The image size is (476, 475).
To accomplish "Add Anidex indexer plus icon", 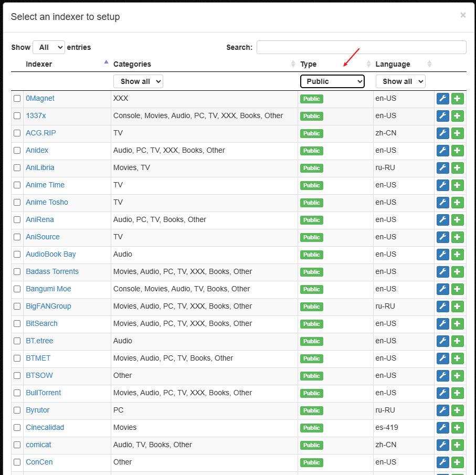I will (x=458, y=151).
